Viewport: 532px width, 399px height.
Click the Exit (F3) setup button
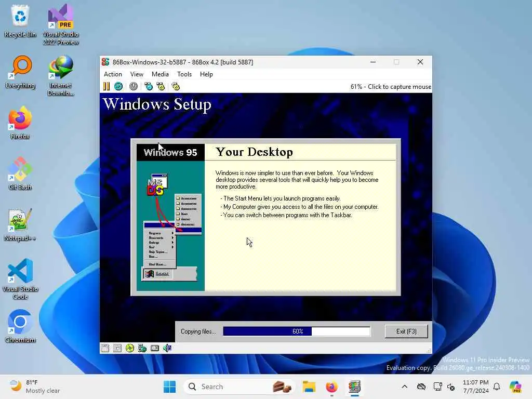pyautogui.click(x=406, y=331)
